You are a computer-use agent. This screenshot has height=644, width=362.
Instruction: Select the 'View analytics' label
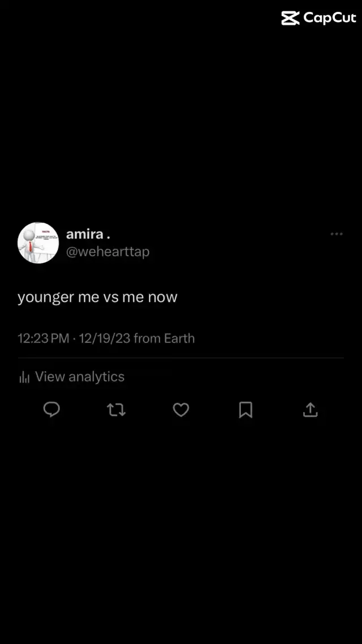point(80,377)
